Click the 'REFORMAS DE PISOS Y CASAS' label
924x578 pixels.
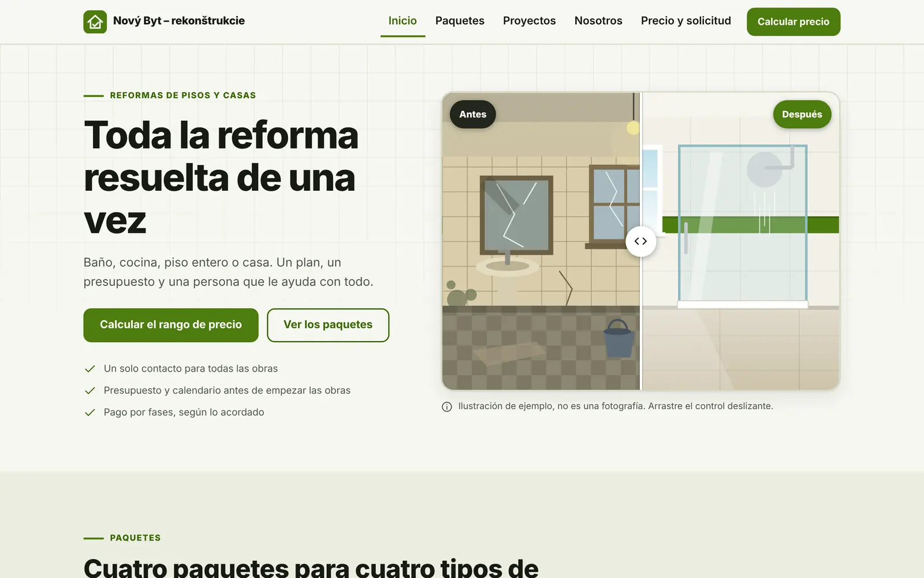click(x=183, y=95)
